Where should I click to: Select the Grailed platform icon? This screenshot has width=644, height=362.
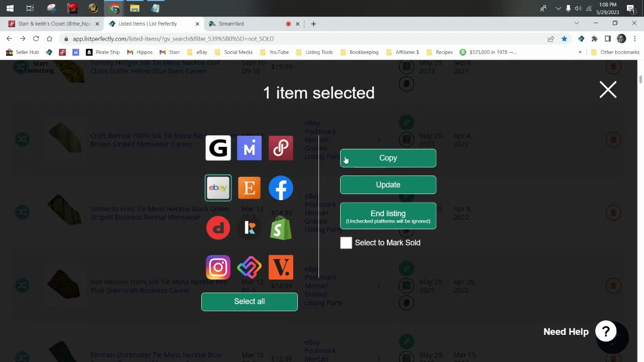218,148
